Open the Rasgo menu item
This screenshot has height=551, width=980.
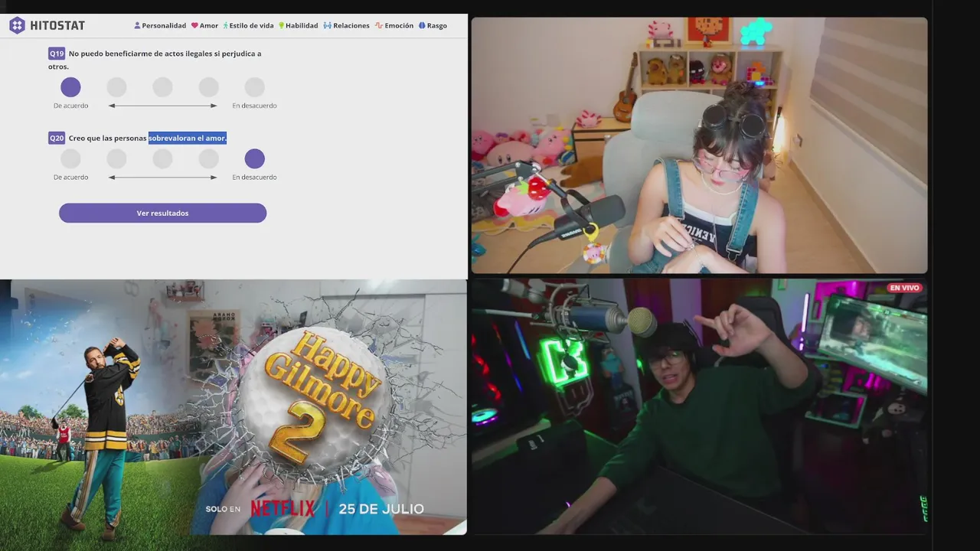click(x=433, y=25)
